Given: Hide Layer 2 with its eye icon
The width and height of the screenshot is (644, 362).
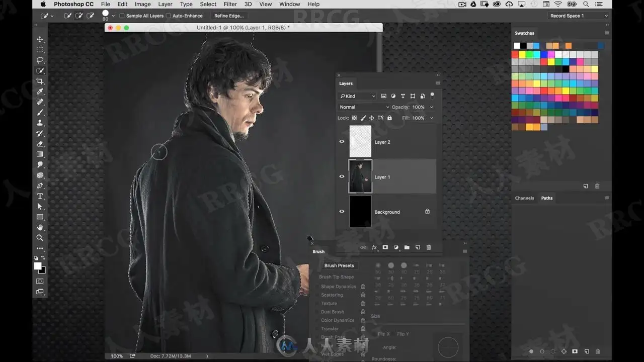Looking at the screenshot, I should [x=342, y=142].
